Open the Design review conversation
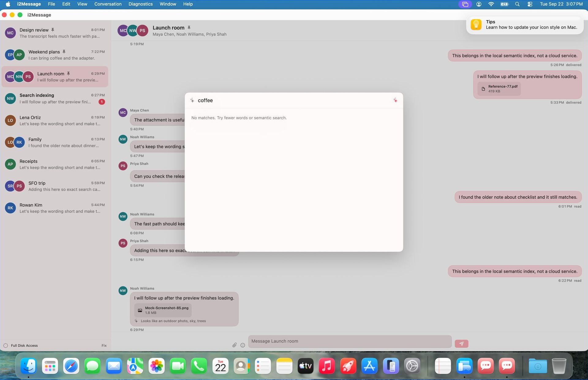The height and width of the screenshot is (380, 588). click(55, 33)
